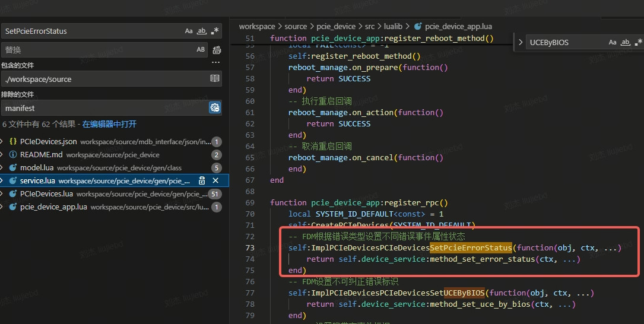This screenshot has width=644, height=324.
Task: Expand PCIeDevices.json search results
Action: [x=4, y=142]
